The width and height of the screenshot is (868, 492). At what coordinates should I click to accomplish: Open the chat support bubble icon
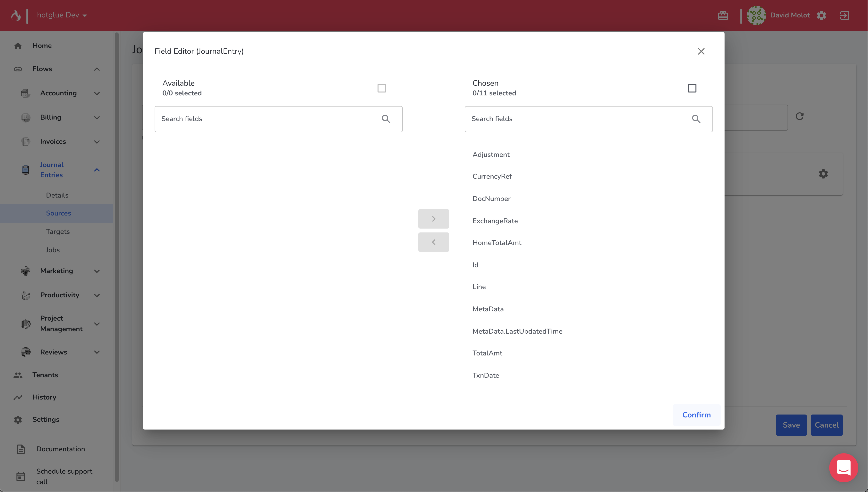tap(843, 468)
